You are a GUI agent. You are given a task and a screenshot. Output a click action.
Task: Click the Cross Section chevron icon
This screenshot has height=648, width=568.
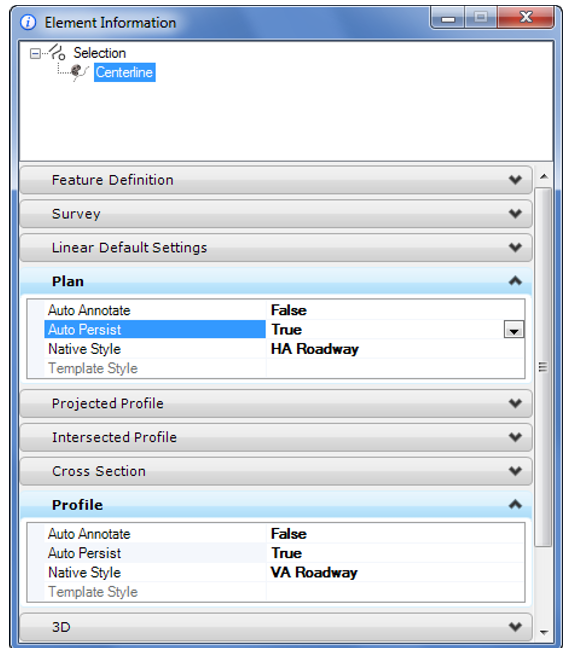click(x=515, y=471)
